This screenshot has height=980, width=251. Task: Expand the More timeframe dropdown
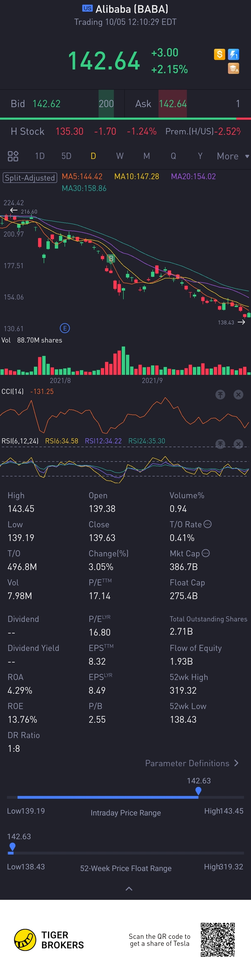coord(233,156)
